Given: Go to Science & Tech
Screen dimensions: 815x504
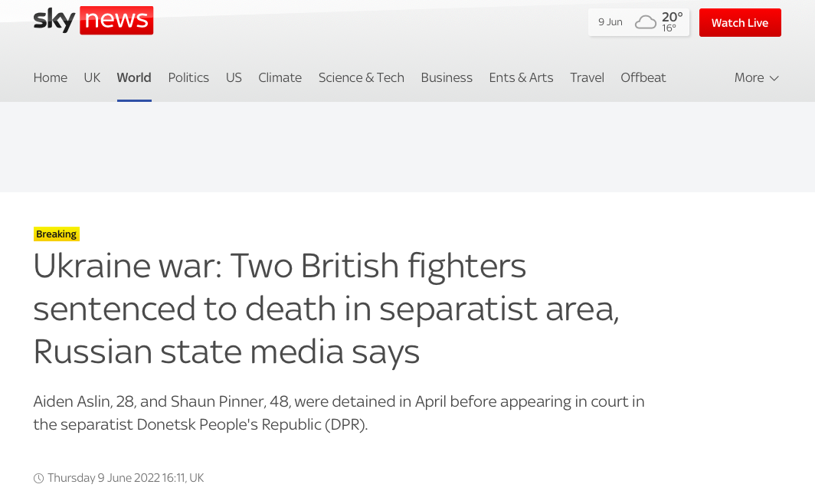Looking at the screenshot, I should point(362,78).
